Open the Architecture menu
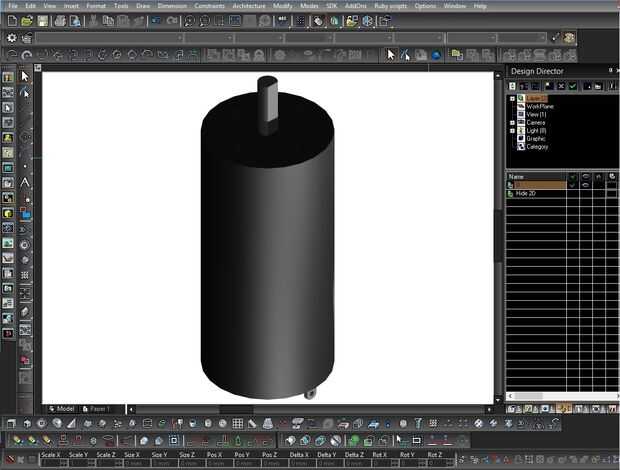Viewport: 620px width, 470px height. (249, 6)
